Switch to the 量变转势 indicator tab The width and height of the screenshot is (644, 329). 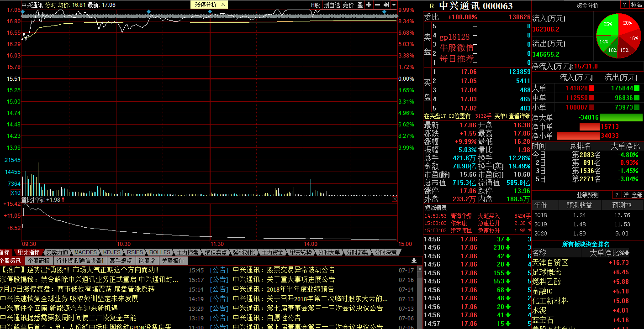click(x=301, y=252)
